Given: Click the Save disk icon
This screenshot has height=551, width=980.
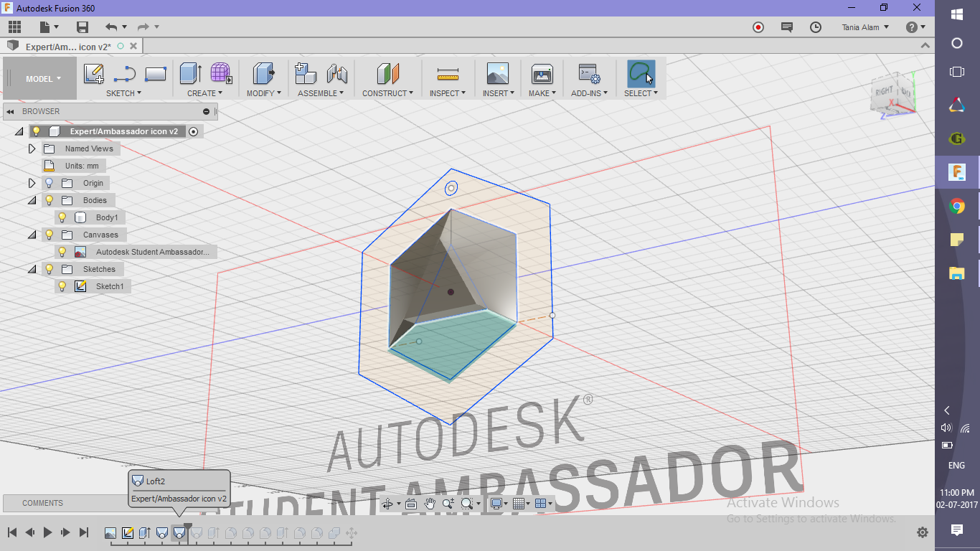Looking at the screenshot, I should [x=83, y=27].
